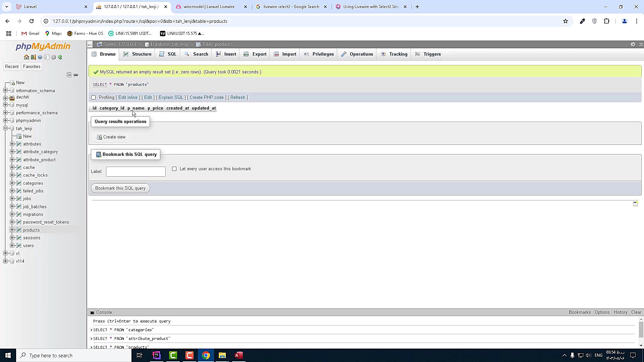644x362 pixels.
Task: Click the console vertical scrollbar
Action: coord(641,330)
